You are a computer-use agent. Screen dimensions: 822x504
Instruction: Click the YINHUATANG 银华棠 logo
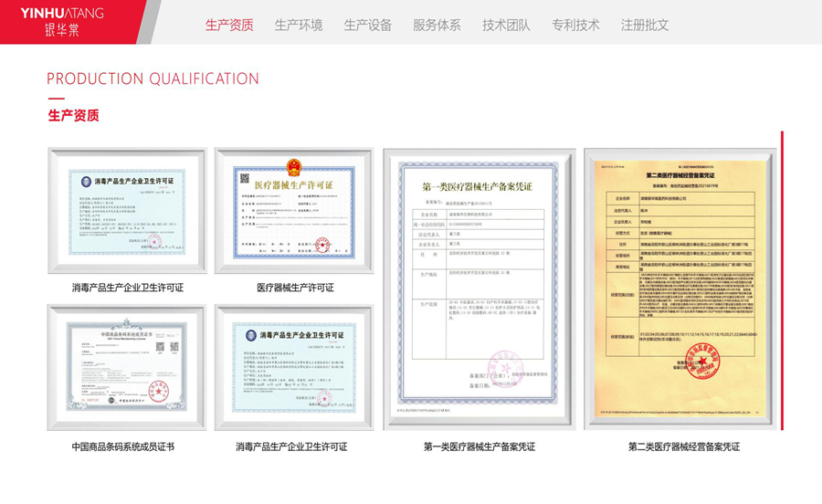coord(62,21)
